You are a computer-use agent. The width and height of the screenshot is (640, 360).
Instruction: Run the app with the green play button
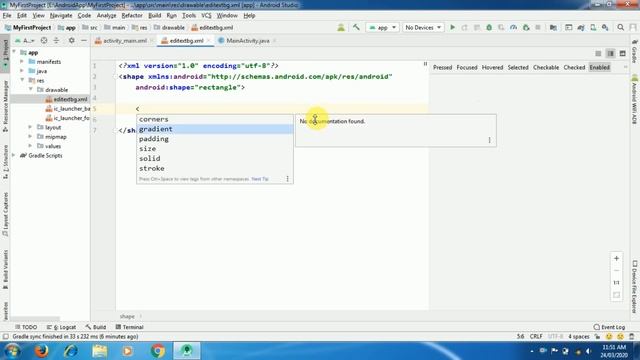[x=452, y=27]
